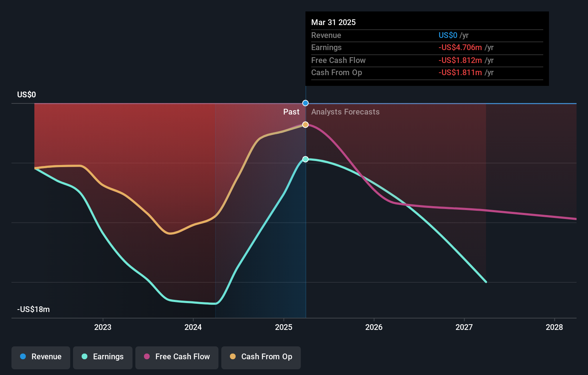Select the orange Cash From Op data point marker

click(x=305, y=125)
